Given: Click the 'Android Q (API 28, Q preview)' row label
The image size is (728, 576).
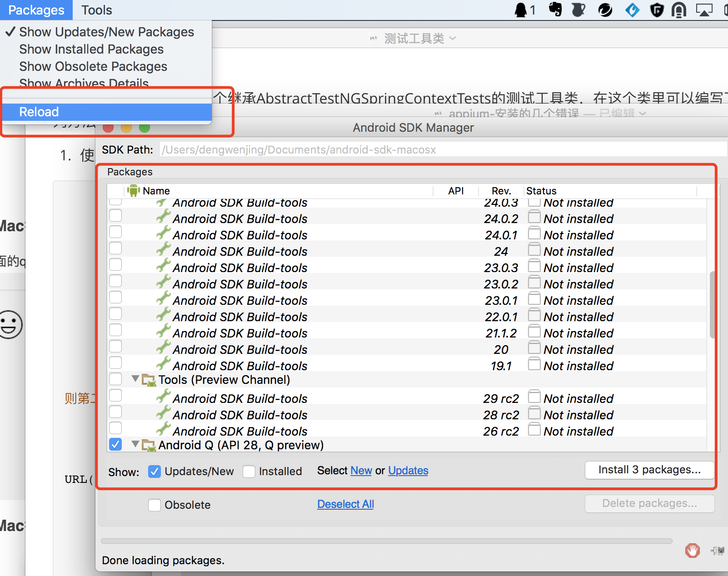Looking at the screenshot, I should click(241, 445).
